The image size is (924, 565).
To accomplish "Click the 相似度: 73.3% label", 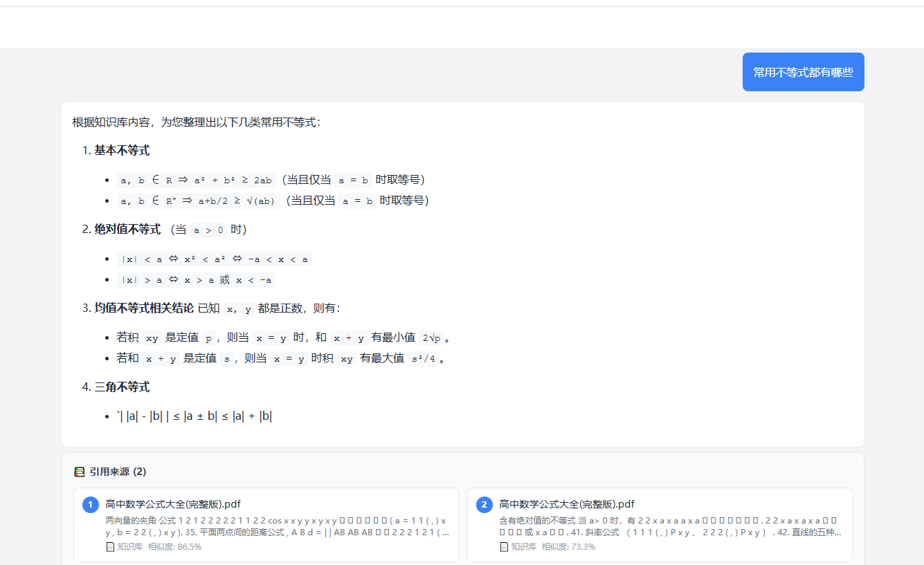I will (568, 547).
